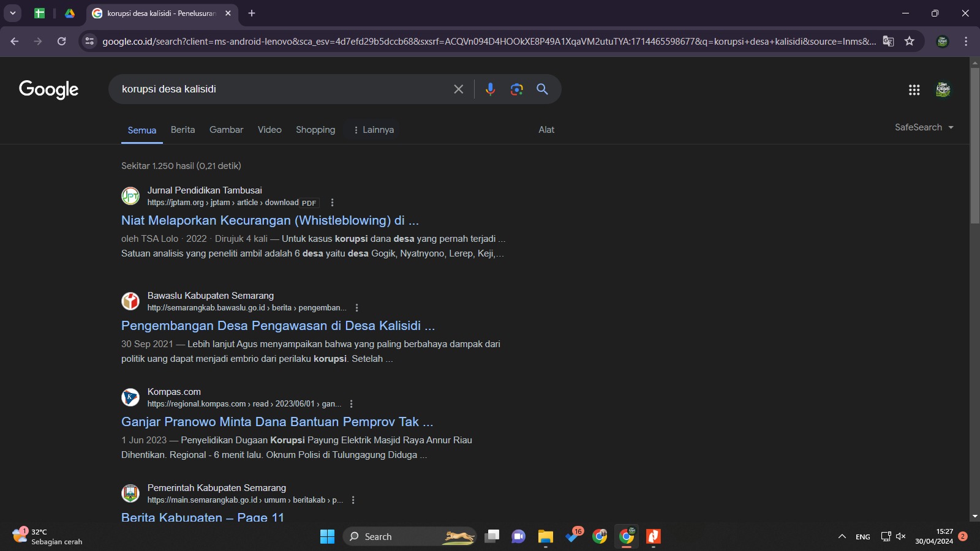Viewport: 980px width, 551px height.
Task: Open the muted volume icon in tray
Action: pyautogui.click(x=900, y=536)
